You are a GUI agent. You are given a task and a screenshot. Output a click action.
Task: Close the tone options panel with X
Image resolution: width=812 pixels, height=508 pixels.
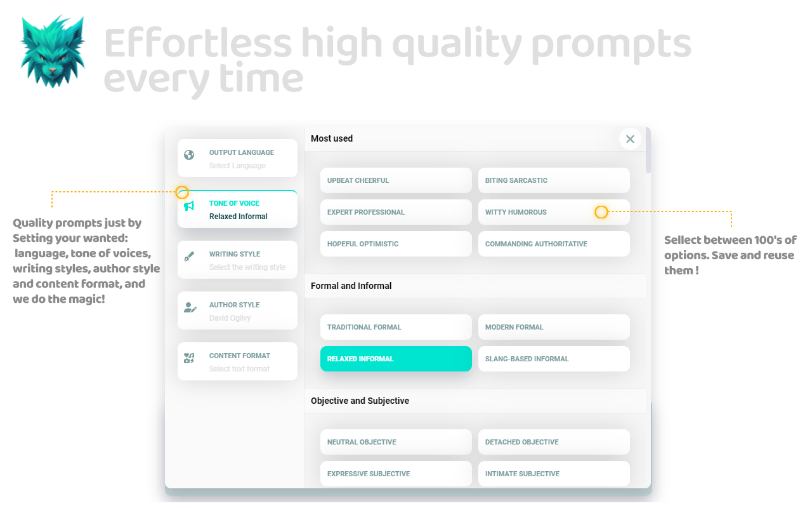point(630,139)
